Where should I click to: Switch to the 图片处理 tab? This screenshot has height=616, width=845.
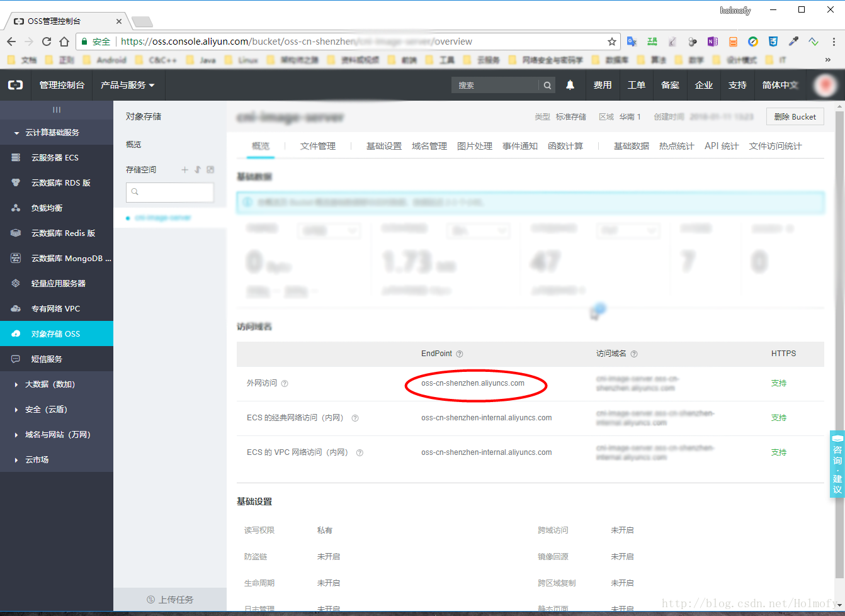click(x=475, y=146)
